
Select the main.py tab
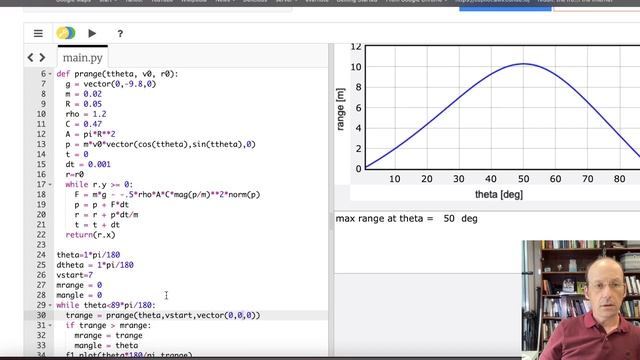82,58
